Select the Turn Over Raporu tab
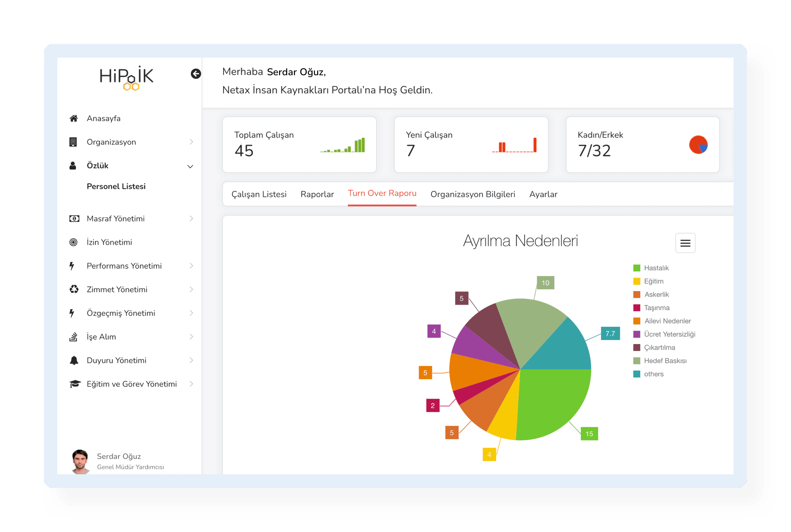791x532 pixels. click(382, 193)
